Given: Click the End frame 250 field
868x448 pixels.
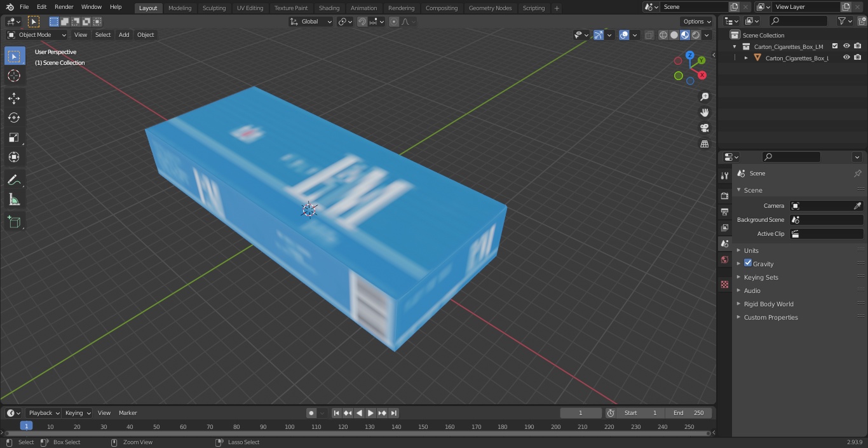Looking at the screenshot, I should pos(689,413).
